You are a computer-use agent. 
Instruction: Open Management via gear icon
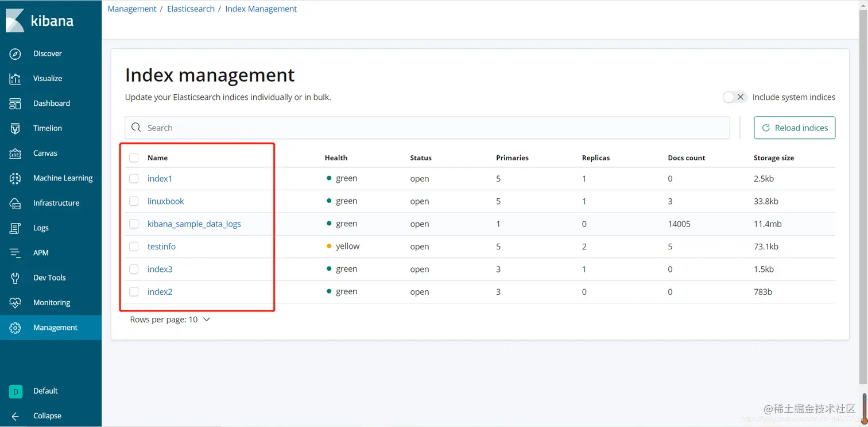click(15, 328)
